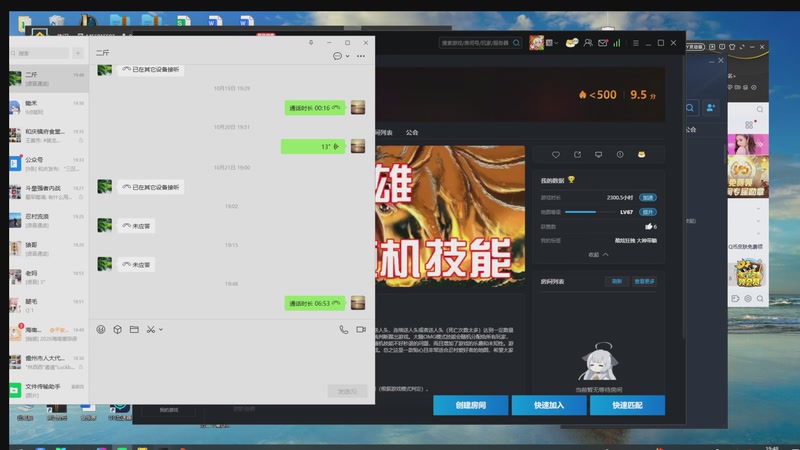The height and width of the screenshot is (450, 800).
Task: Click the four-squares apps icon in right panel
Action: [748, 125]
